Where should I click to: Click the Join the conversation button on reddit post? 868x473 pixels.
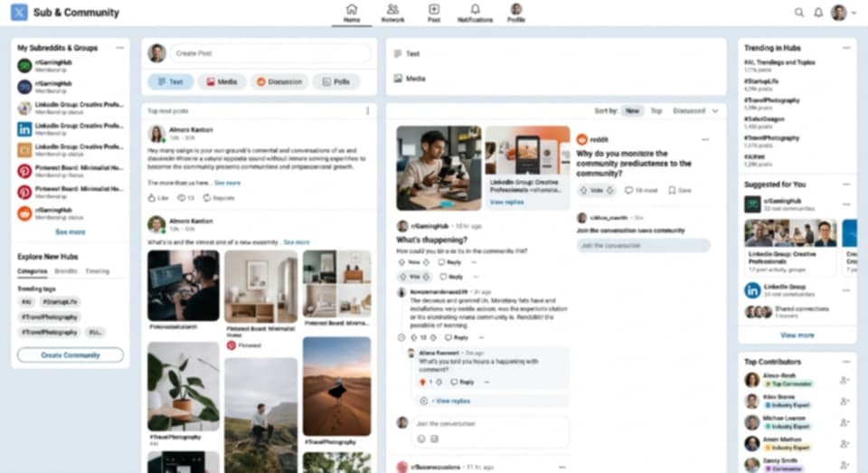(x=643, y=245)
